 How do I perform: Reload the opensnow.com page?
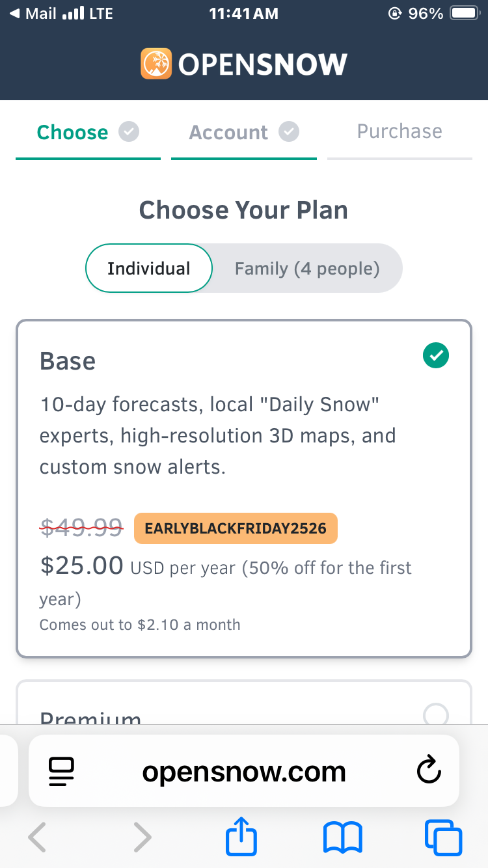[x=429, y=772]
